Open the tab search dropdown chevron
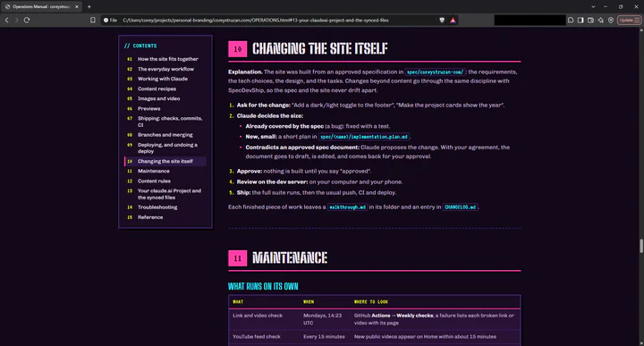Screen dimensions: 644x346 coord(593,6)
